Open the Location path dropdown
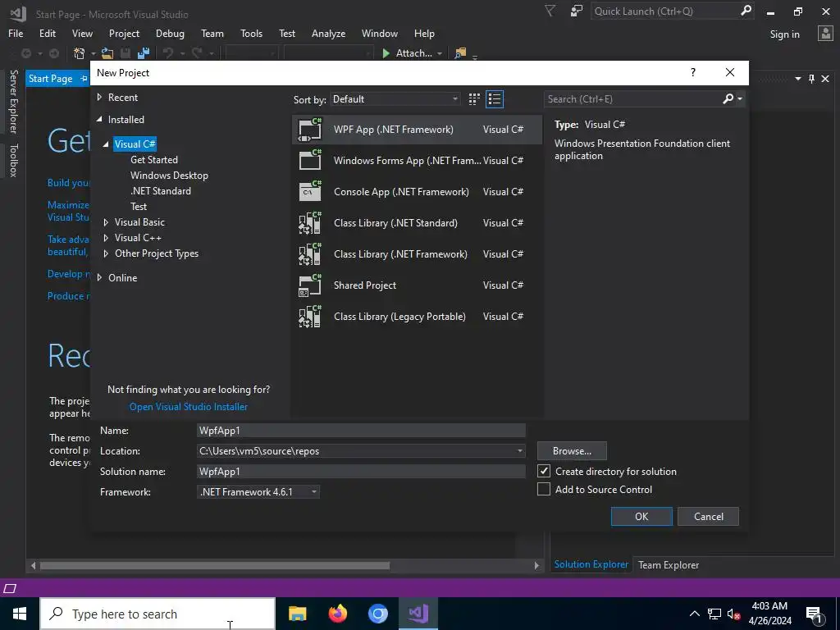840x630 pixels. [x=519, y=451]
